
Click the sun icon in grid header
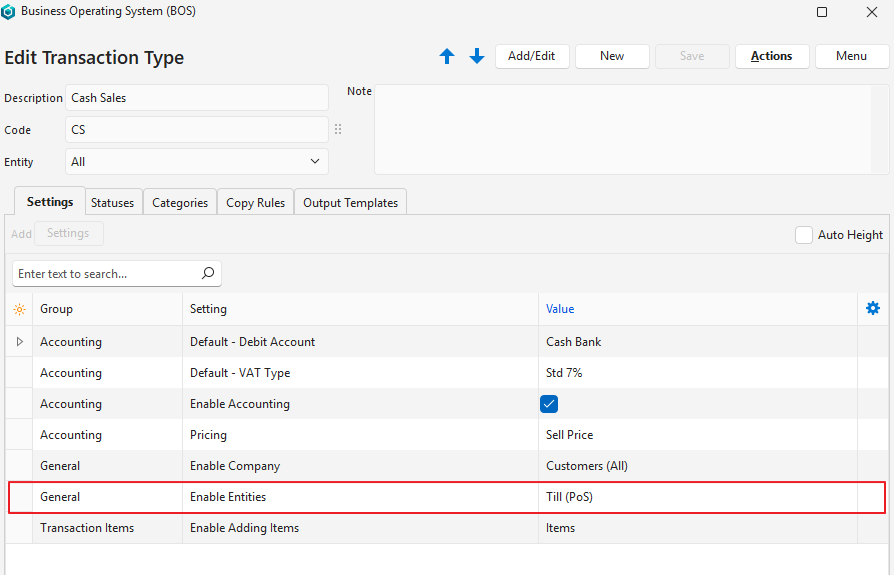[x=19, y=309]
